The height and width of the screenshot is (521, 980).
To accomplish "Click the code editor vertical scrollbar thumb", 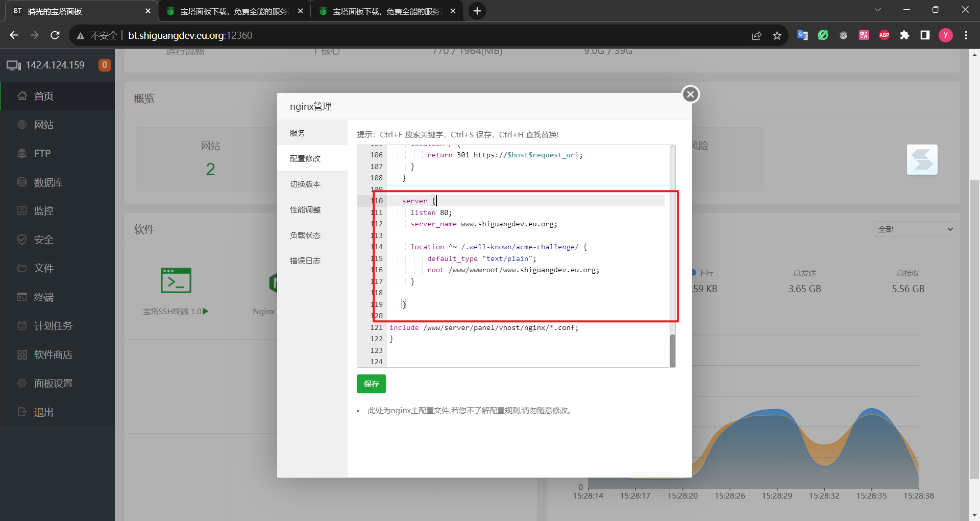I will [672, 350].
